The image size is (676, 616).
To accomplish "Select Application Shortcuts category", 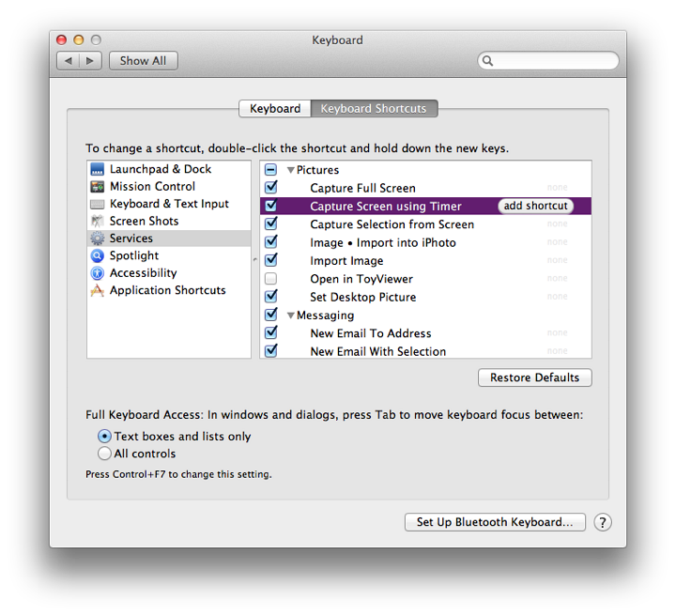I will click(x=168, y=290).
